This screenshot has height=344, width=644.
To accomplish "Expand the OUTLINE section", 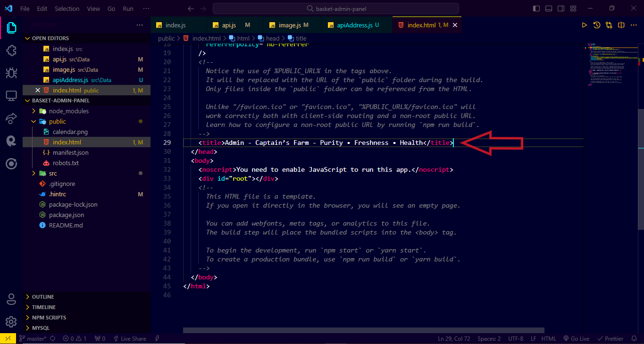I will tap(86, 297).
